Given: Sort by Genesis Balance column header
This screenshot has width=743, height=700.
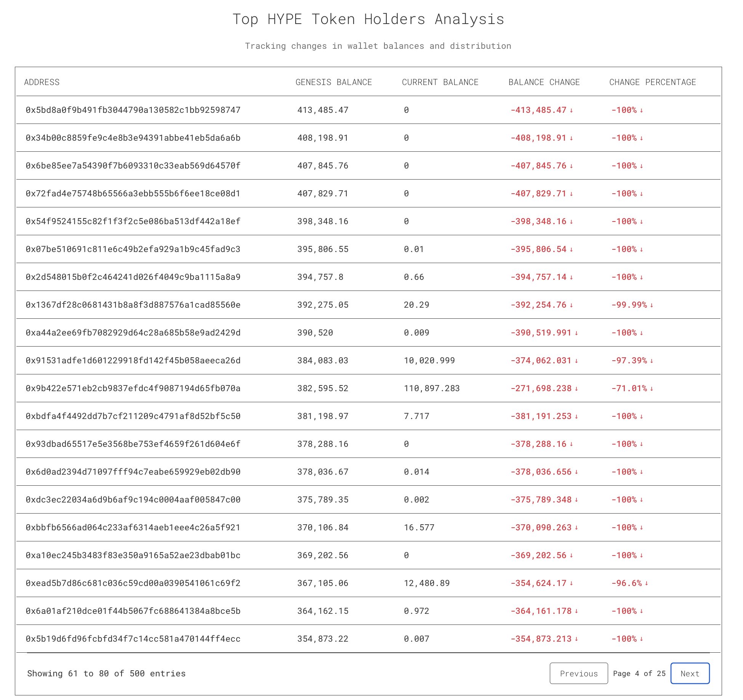Looking at the screenshot, I should 333,82.
